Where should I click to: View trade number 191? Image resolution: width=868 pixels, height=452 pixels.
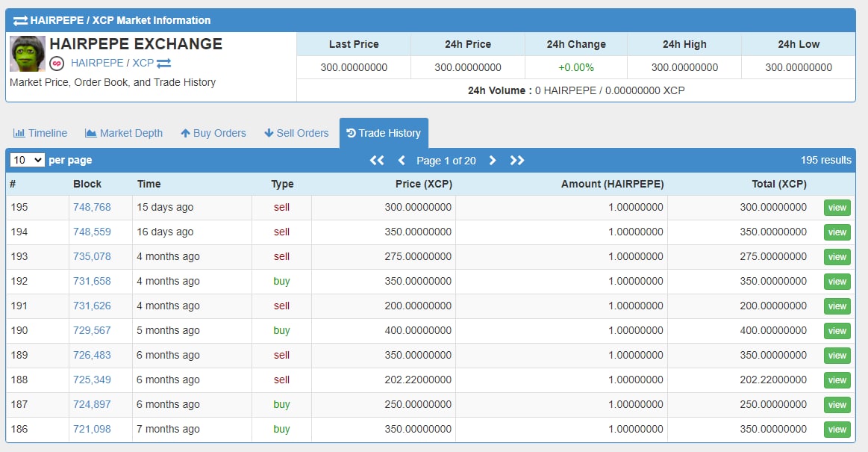pos(837,306)
